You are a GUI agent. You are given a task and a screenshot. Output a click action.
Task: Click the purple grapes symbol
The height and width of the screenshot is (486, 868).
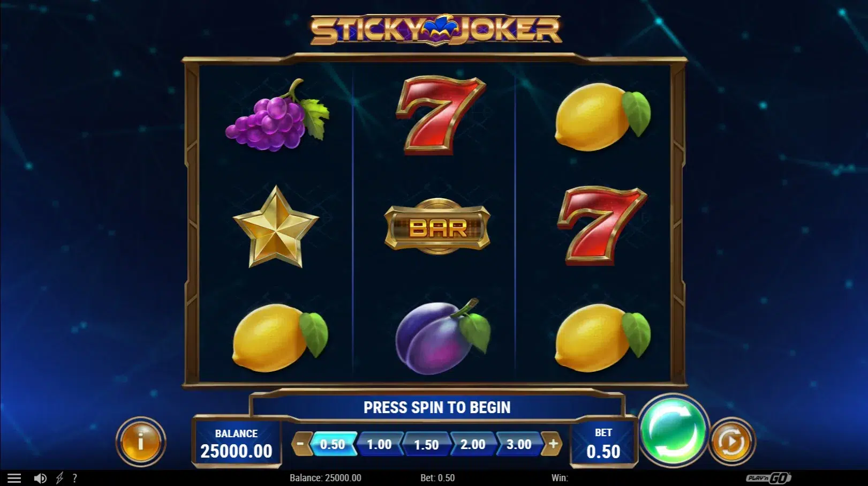pyautogui.click(x=277, y=116)
